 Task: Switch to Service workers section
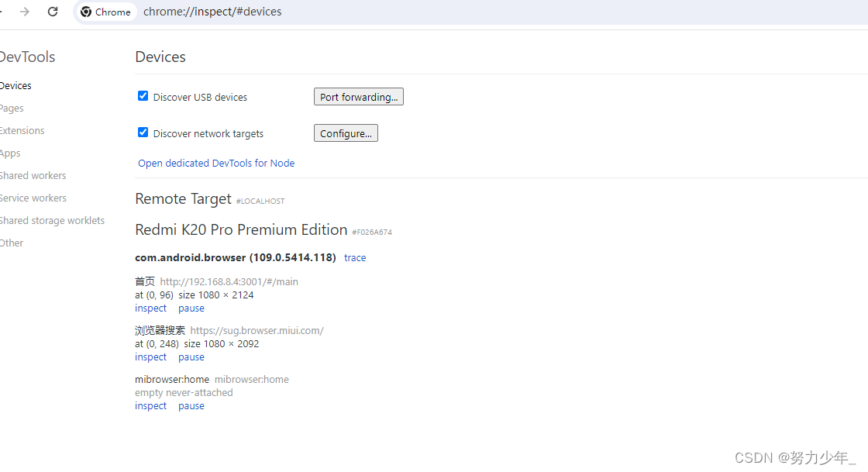click(33, 198)
